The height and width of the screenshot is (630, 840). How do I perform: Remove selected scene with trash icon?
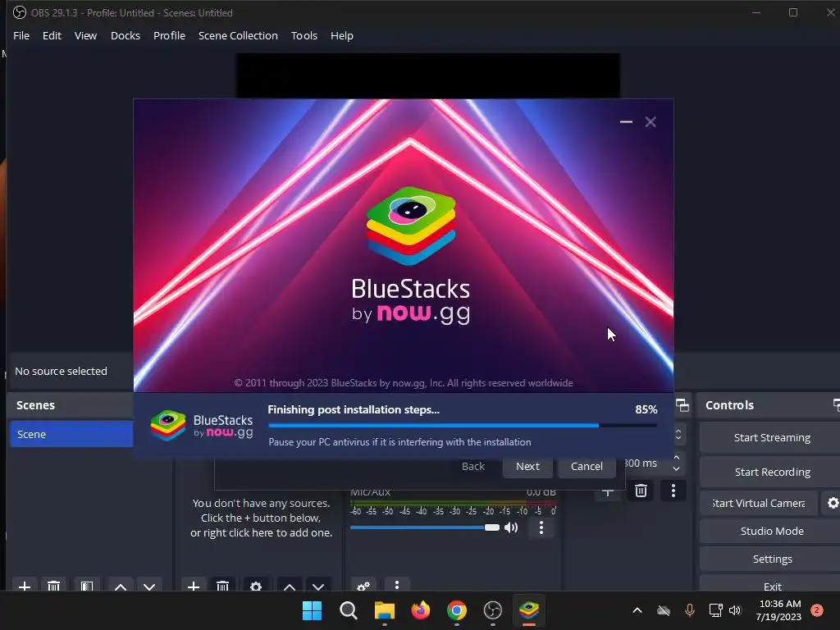coord(53,586)
